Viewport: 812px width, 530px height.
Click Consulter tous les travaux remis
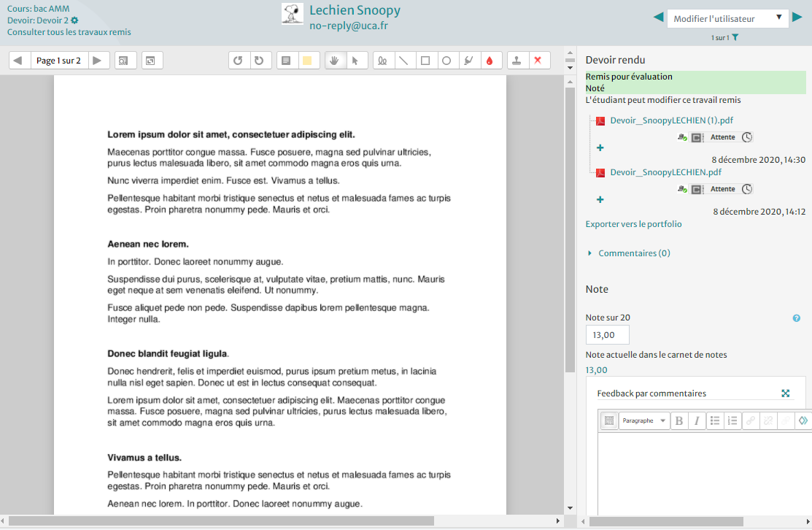click(x=69, y=32)
